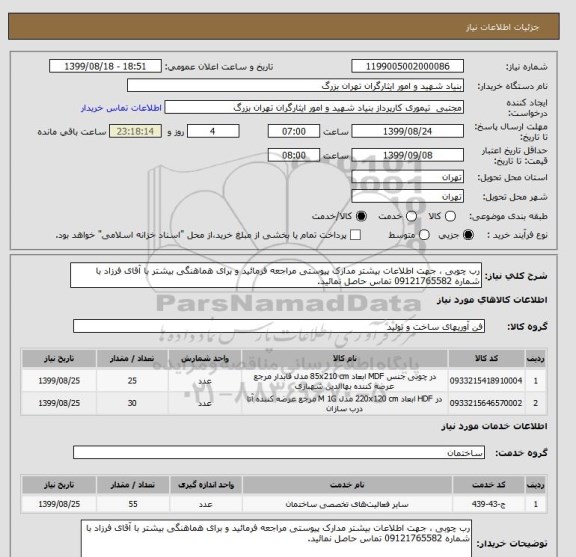This screenshot has width=576, height=557.
Task: Click the countdown timer 23:18:14
Action: [135, 131]
